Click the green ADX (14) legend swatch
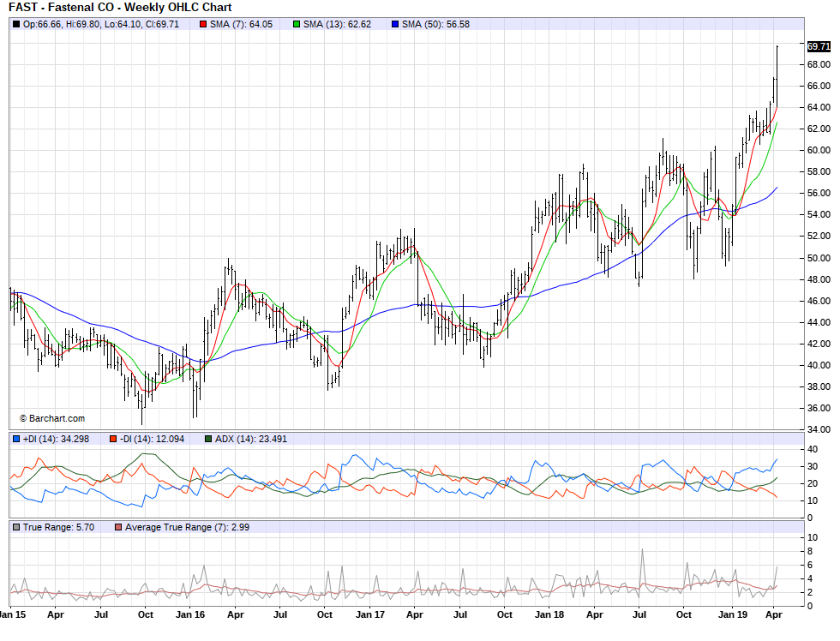This screenshot has height=641, width=840. 208,439
